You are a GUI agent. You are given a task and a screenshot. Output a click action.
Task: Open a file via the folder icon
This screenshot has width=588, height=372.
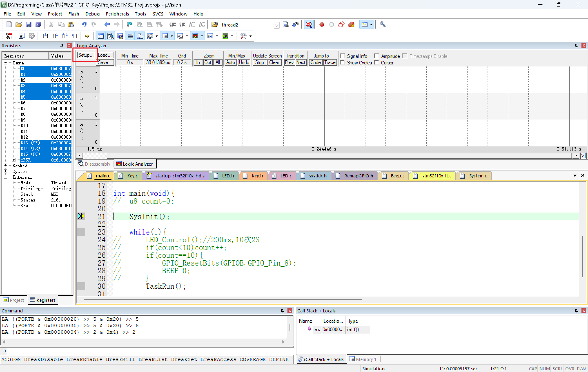[x=19, y=25]
